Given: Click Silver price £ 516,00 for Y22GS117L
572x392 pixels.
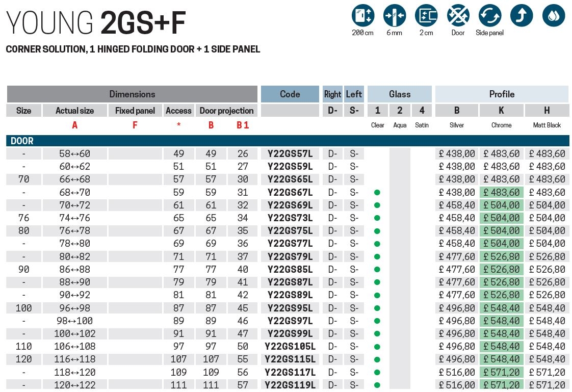Looking at the screenshot, I should tap(457, 373).
